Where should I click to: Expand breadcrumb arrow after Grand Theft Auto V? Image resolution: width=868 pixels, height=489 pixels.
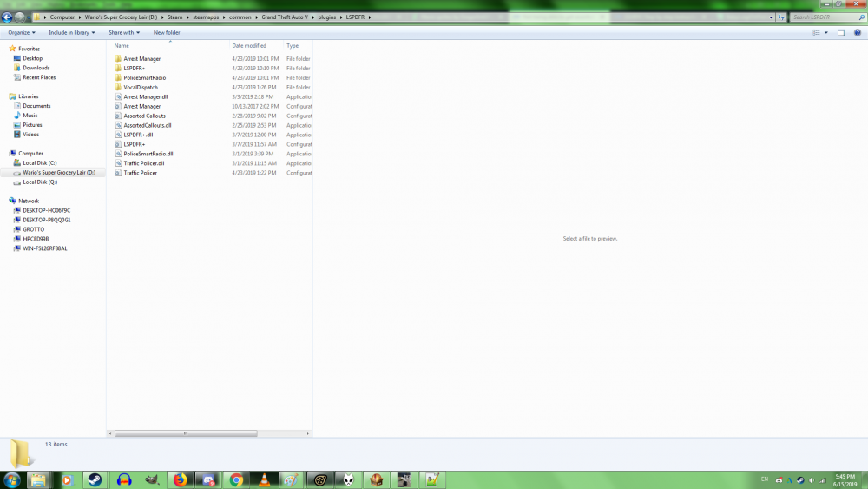[x=312, y=17]
